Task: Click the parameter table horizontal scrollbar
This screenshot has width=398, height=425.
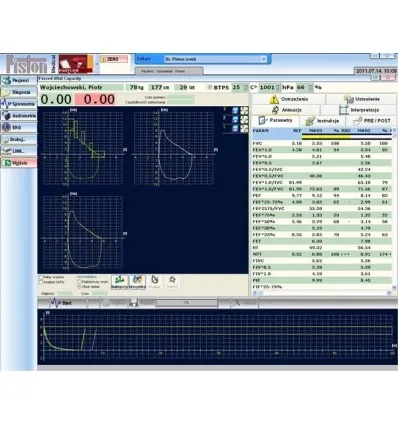Action: point(322,293)
